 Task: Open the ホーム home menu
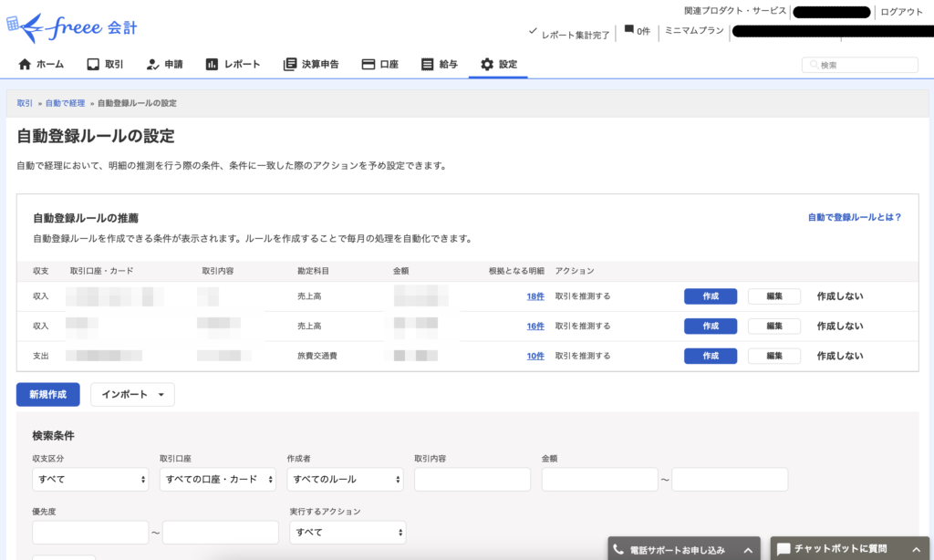(x=41, y=65)
